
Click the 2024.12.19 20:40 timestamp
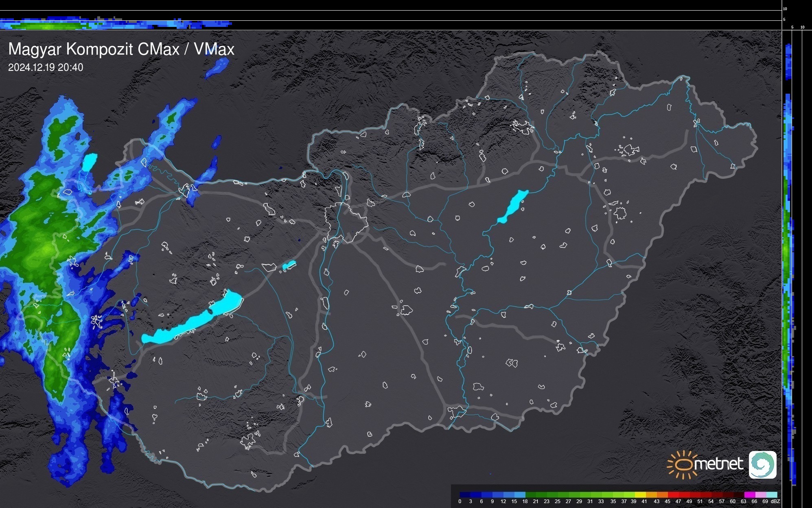pyautogui.click(x=46, y=67)
